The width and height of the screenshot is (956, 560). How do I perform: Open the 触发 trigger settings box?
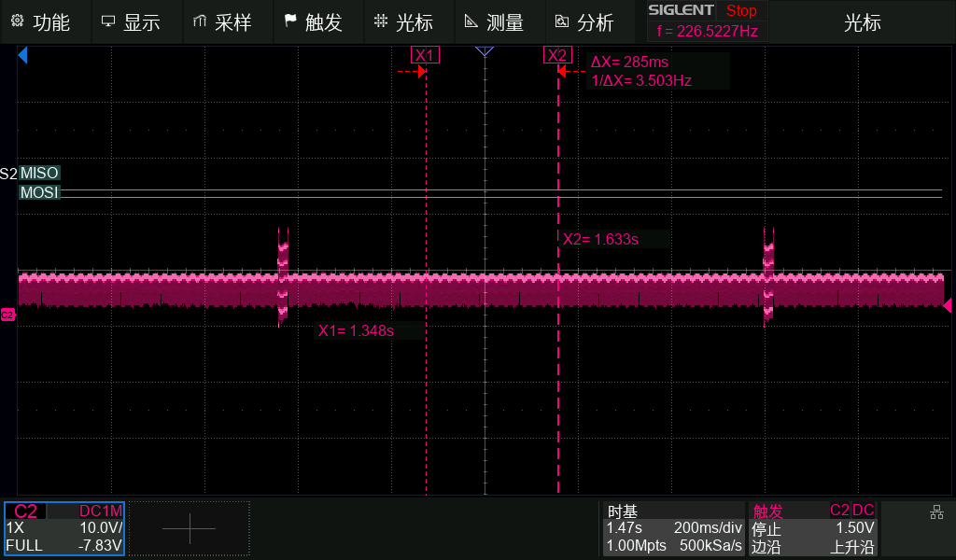pyautogui.click(x=813, y=528)
